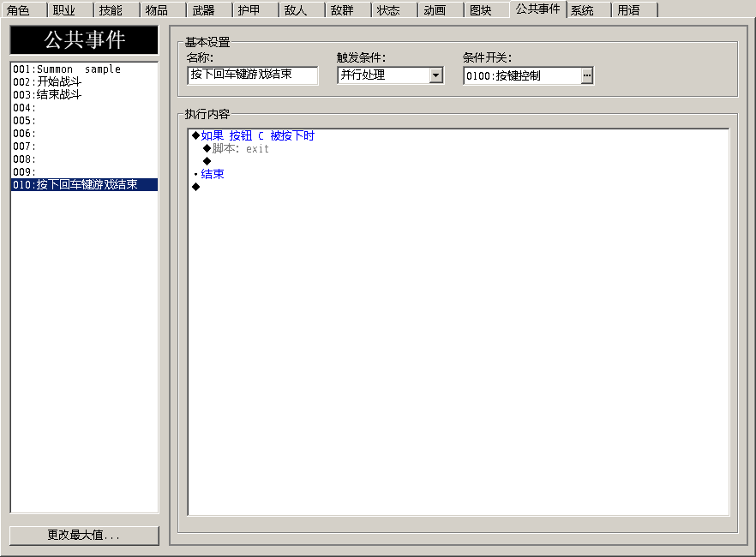This screenshot has height=557, width=756.
Task: Go to the 动画 tab
Action: [441, 10]
